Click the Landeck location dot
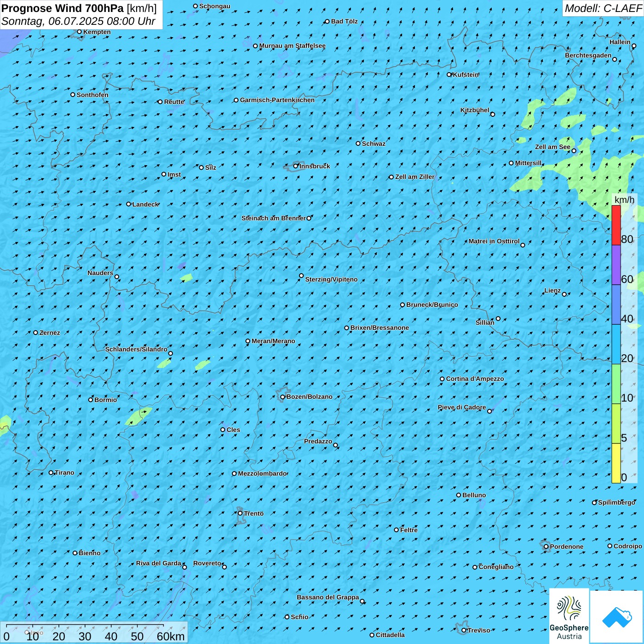Image resolution: width=644 pixels, height=644 pixels. click(x=129, y=204)
